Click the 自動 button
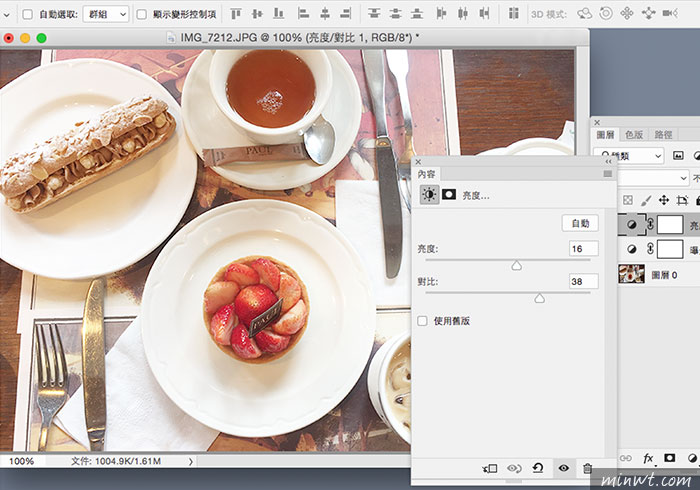This screenshot has height=490, width=700. 581,223
